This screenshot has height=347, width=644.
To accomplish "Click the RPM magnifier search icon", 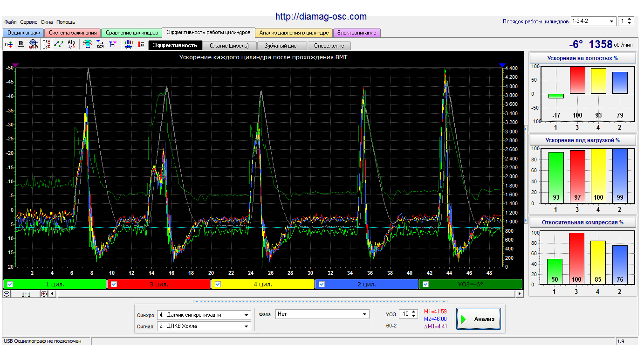I will (x=33, y=44).
